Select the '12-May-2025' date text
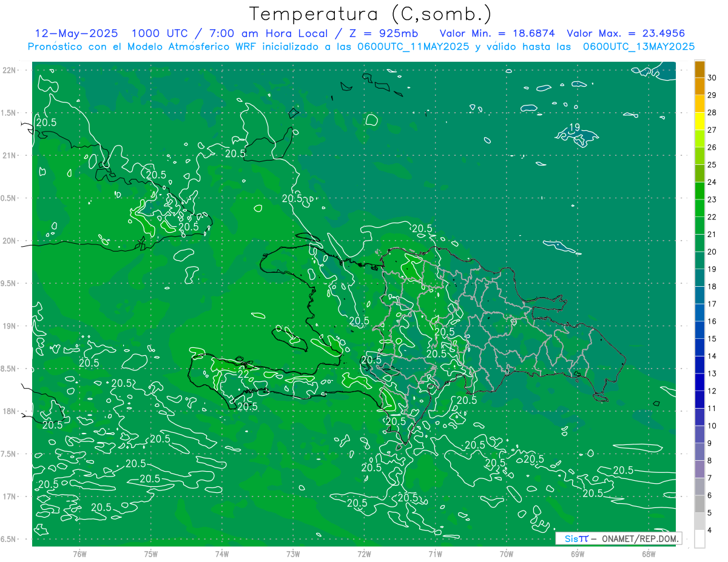This screenshot has height=562, width=728. tap(76, 33)
